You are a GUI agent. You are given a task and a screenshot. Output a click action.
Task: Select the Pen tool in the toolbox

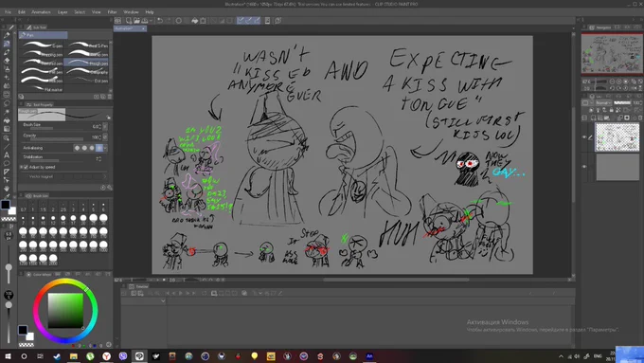click(x=7, y=44)
